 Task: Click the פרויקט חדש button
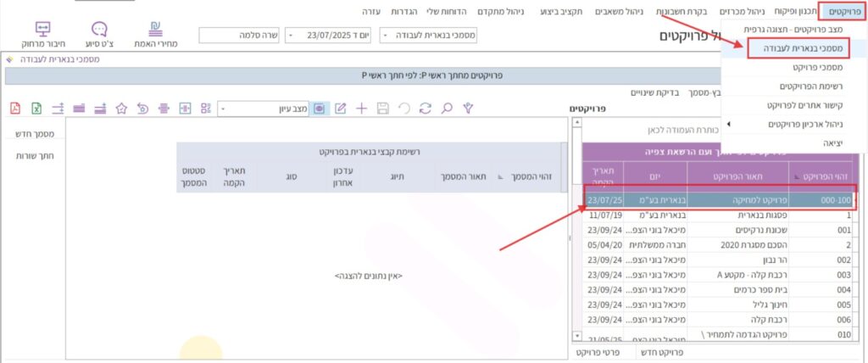tap(658, 352)
